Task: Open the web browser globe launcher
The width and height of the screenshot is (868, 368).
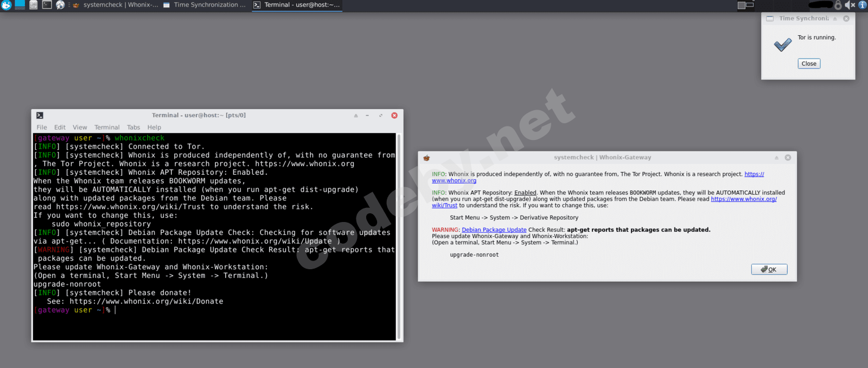Action: point(60,5)
